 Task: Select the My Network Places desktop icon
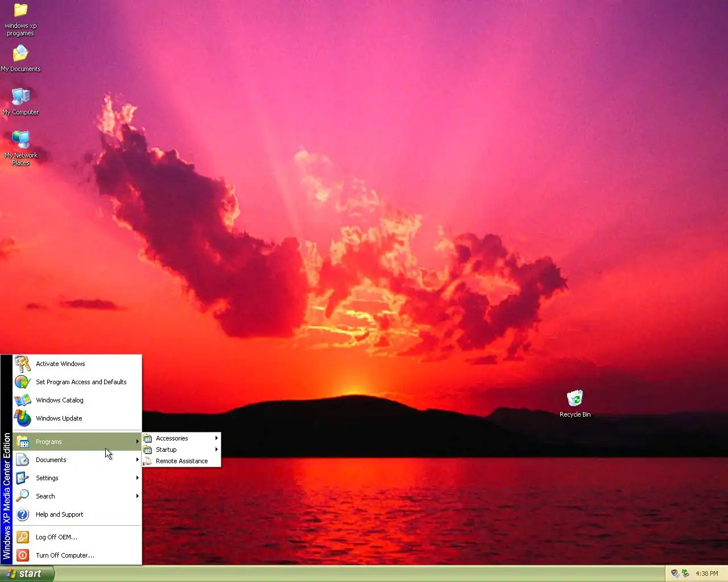click(20, 139)
